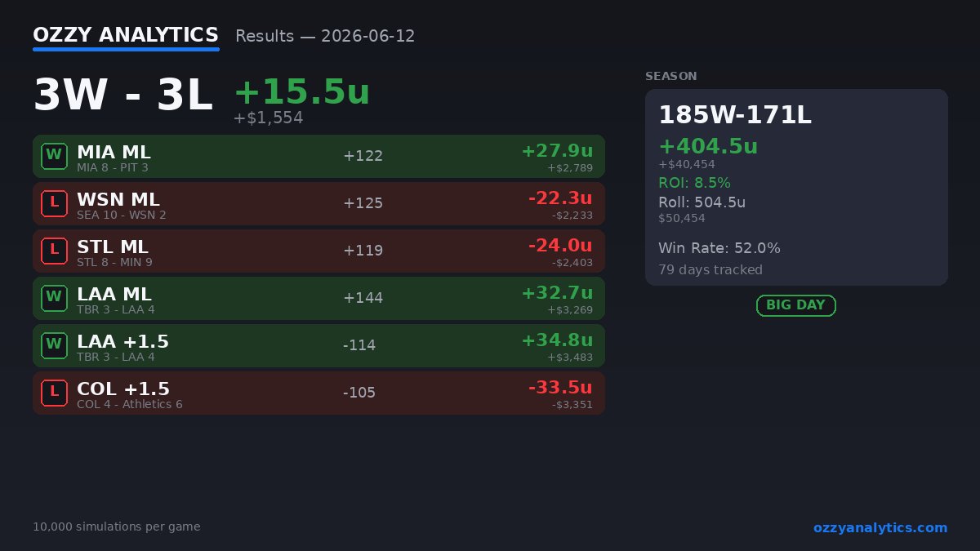Click the MIA 8 - PIT 3 score
Screen dimensions: 980x551
(113, 168)
